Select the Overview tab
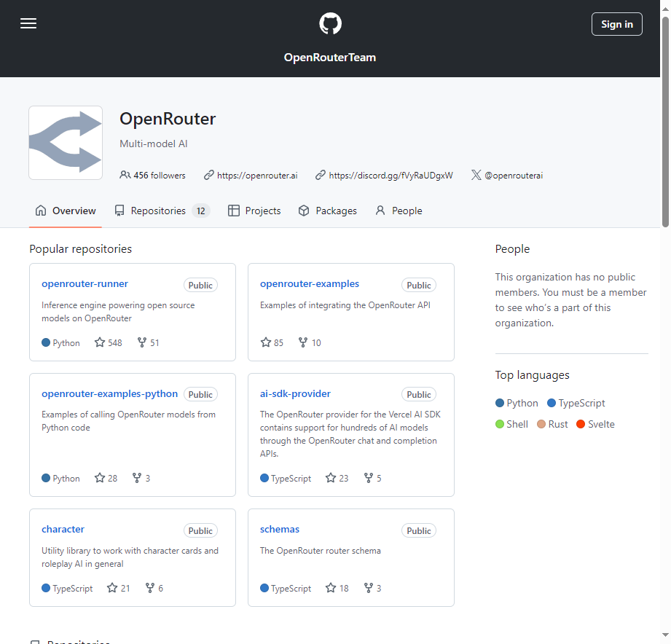The image size is (671, 644). (x=66, y=211)
